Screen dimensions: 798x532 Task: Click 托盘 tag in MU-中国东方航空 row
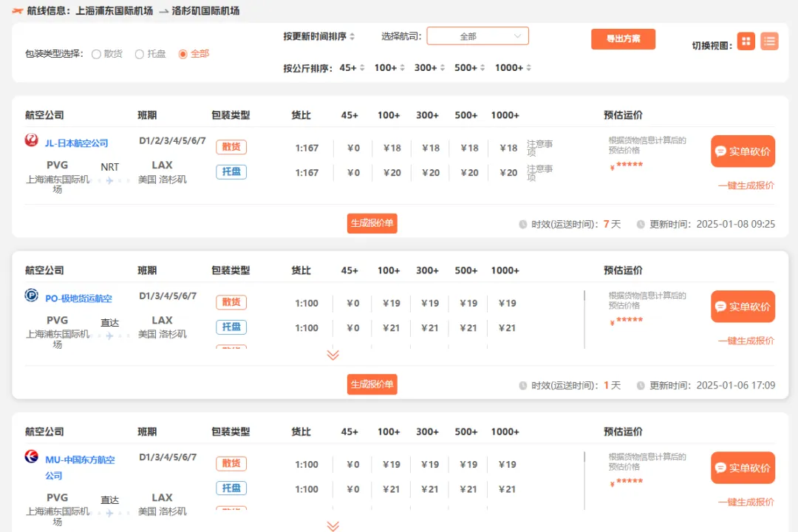pos(231,488)
